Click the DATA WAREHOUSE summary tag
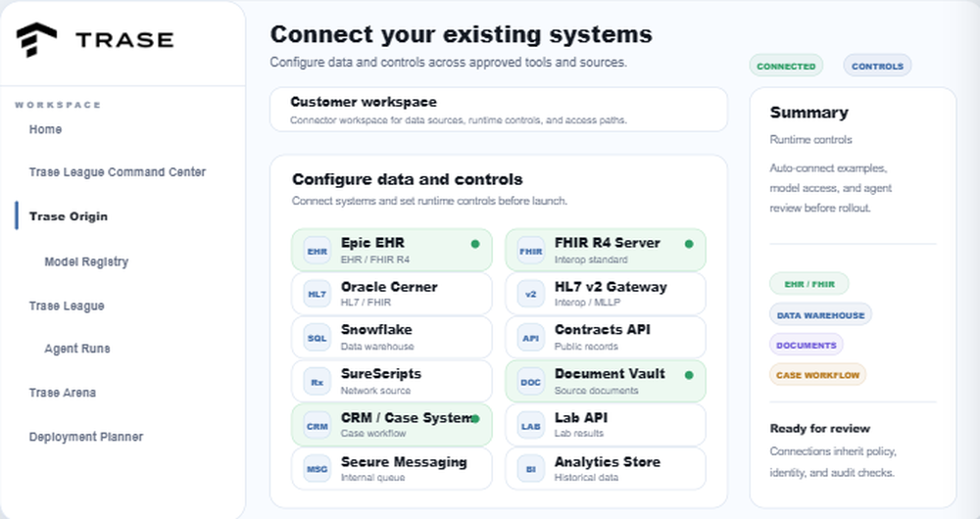 click(820, 314)
